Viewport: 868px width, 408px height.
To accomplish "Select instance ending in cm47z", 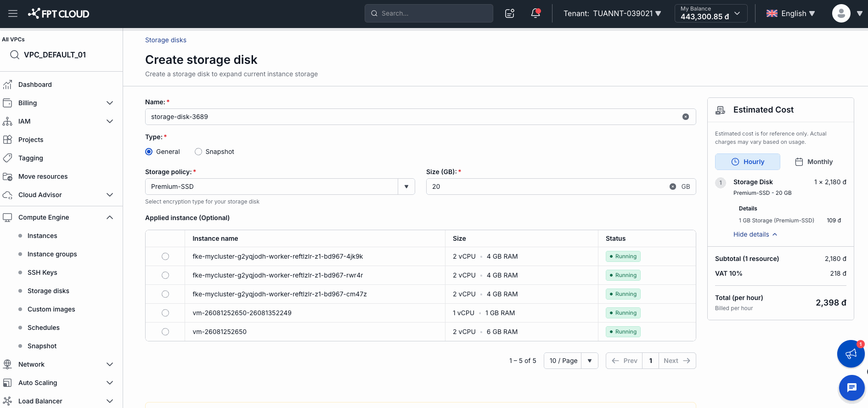I will tap(165, 294).
